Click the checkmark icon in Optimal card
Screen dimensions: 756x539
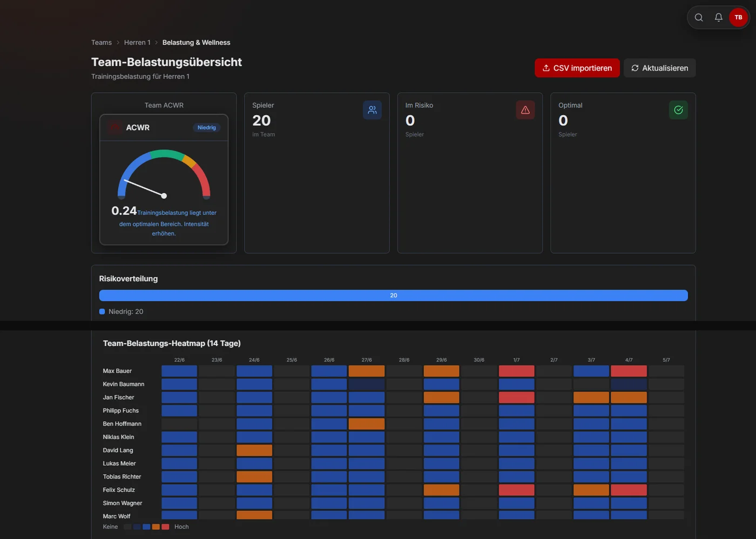[678, 110]
